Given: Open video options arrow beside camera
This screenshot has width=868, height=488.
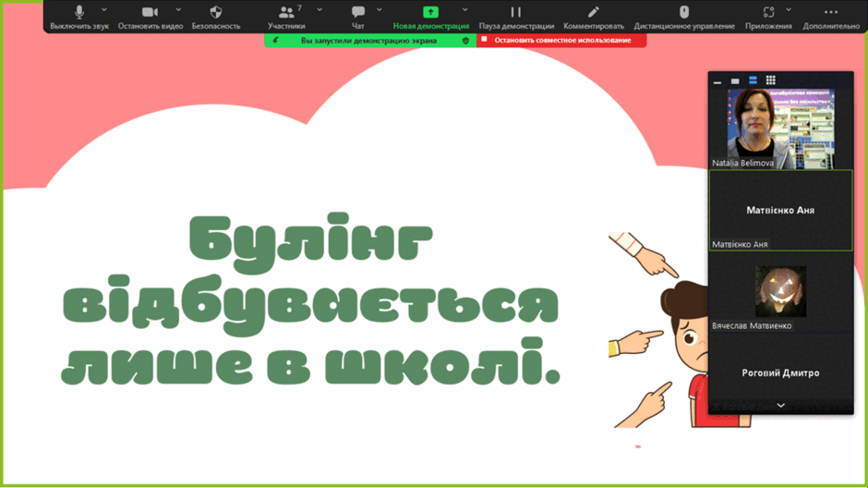Looking at the screenshot, I should [x=178, y=10].
